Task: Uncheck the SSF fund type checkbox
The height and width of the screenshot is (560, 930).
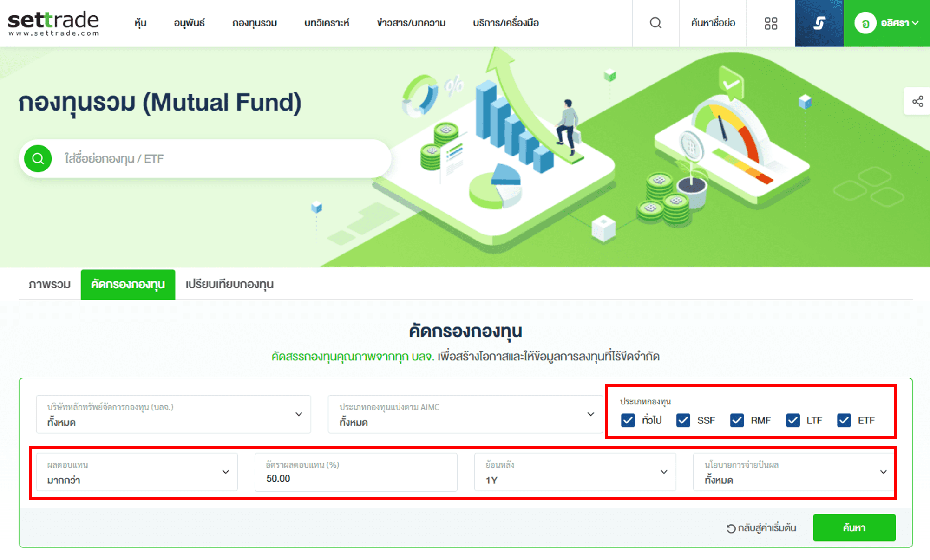Action: pos(683,420)
